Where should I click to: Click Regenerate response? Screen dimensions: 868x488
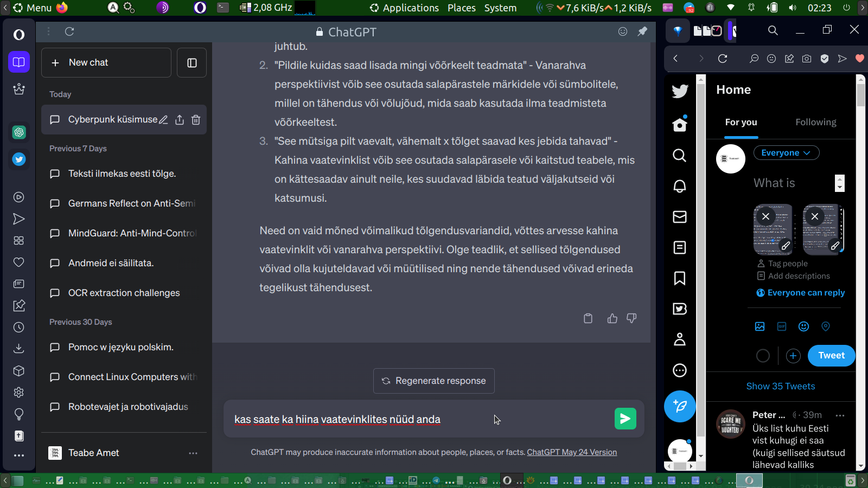point(434,381)
